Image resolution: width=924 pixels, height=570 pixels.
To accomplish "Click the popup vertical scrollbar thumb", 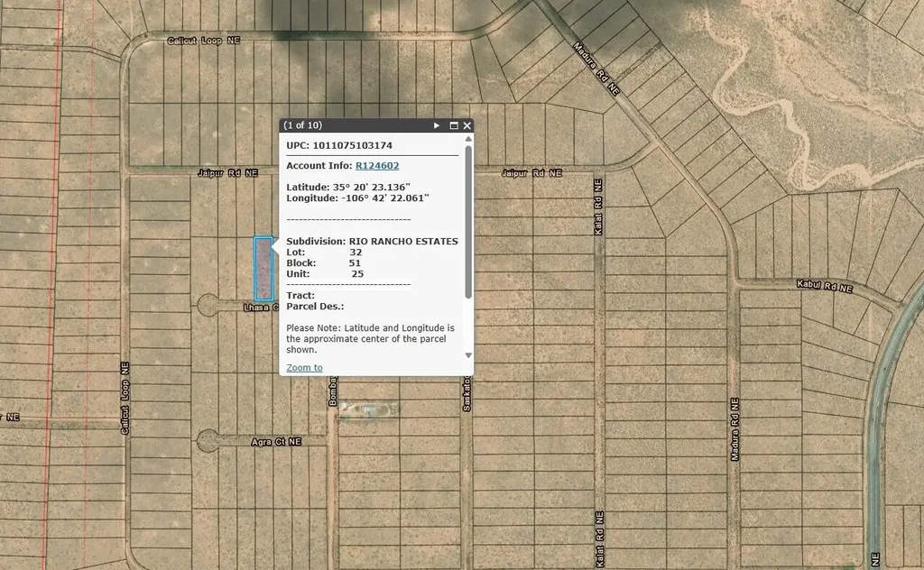I will coord(467,225).
